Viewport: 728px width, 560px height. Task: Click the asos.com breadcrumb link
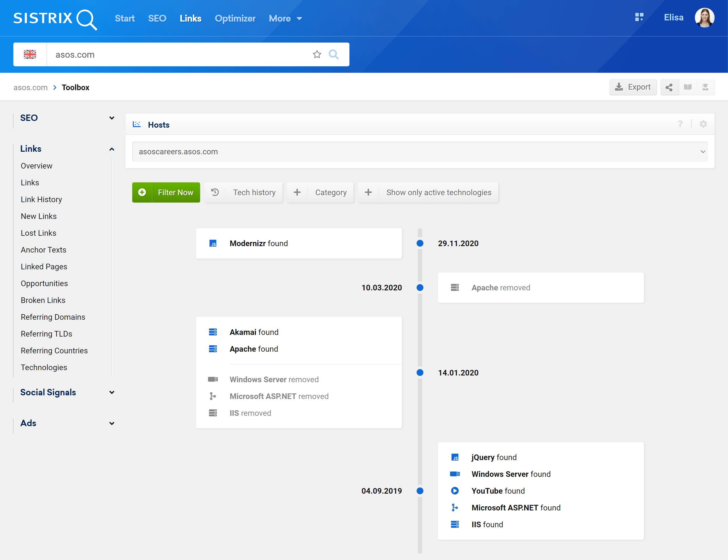[x=30, y=88]
